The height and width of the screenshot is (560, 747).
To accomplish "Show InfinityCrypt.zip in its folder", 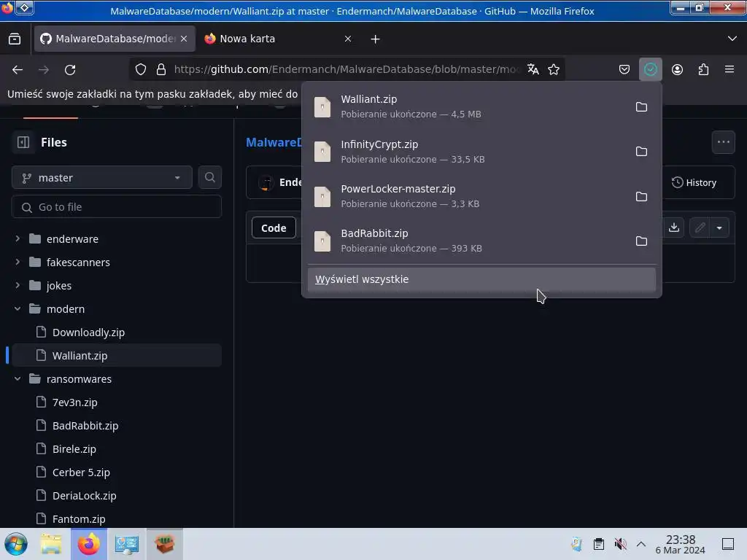I will [641, 152].
